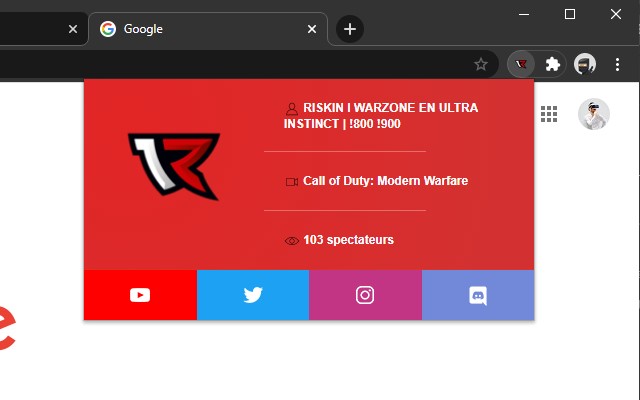This screenshot has width=640, height=400.
Task: Open a new browser tab
Action: [350, 29]
